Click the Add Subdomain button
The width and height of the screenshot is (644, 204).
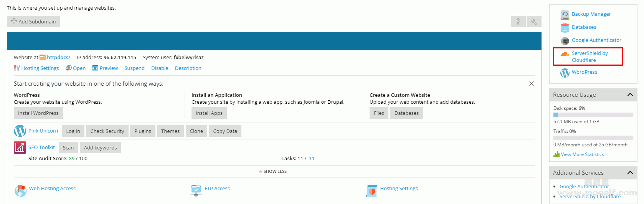[x=33, y=22]
